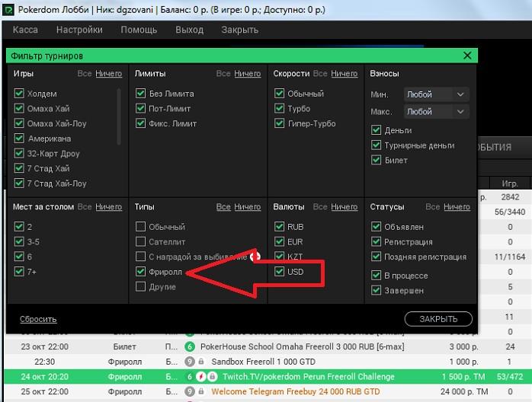Click the 9-seat icon on Sandbox Freeroll row

coord(191,362)
